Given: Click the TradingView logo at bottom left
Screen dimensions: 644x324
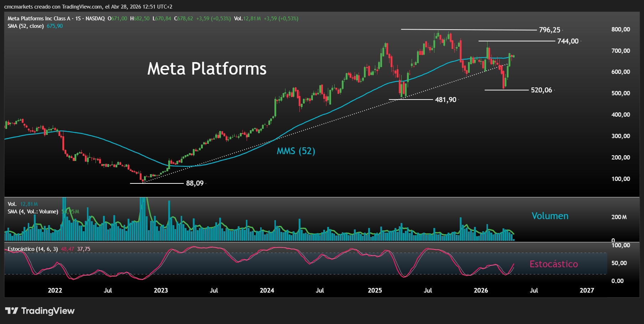Looking at the screenshot, I should [x=39, y=311].
